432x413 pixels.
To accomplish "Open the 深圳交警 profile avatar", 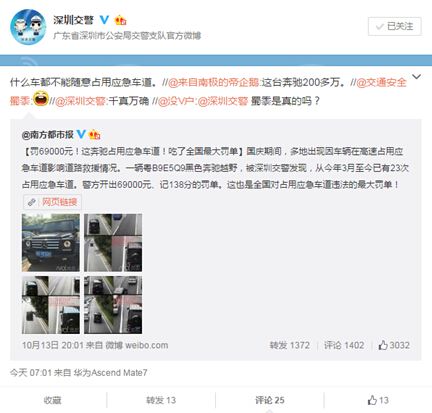I will (28, 27).
